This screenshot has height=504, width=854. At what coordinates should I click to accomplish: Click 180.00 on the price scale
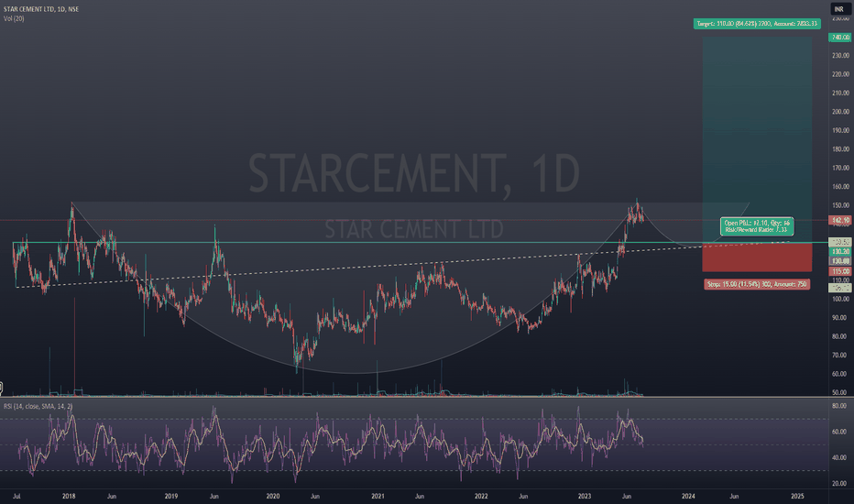(x=840, y=149)
